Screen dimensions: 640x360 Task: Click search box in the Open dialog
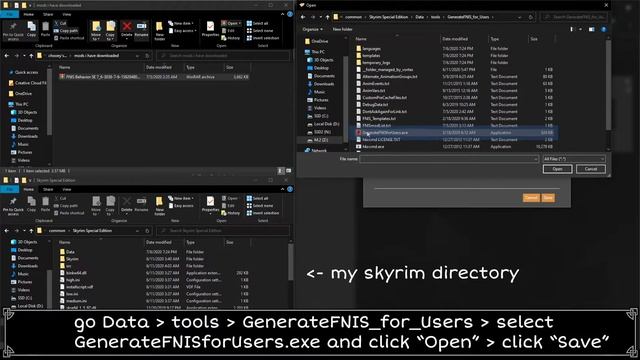pyautogui.click(x=573, y=17)
